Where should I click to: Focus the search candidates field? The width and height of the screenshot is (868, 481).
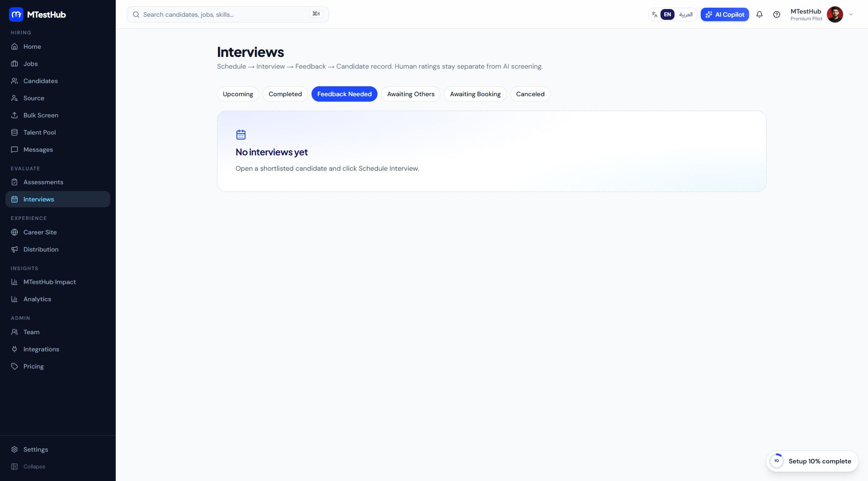coord(228,14)
